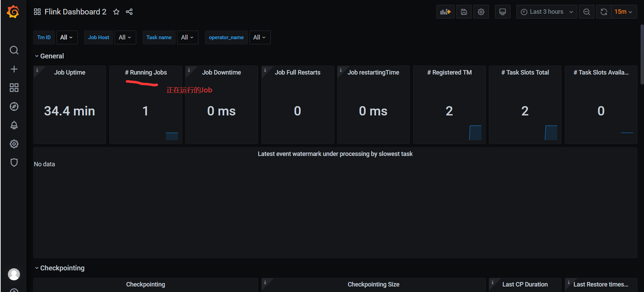The image size is (644, 292).
Task: Open the Job Uptime panel title menu
Action: click(x=70, y=72)
